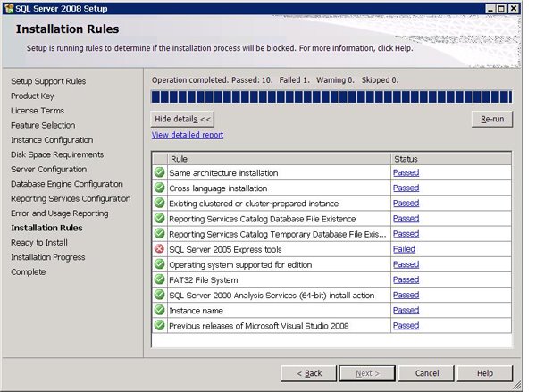Select Server Configuration step

(48, 170)
